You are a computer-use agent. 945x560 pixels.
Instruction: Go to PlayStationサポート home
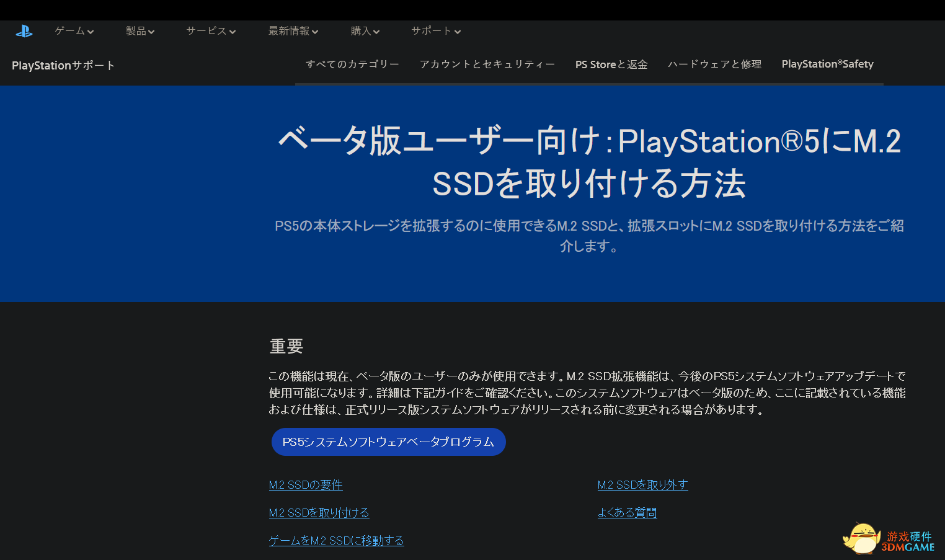point(63,65)
